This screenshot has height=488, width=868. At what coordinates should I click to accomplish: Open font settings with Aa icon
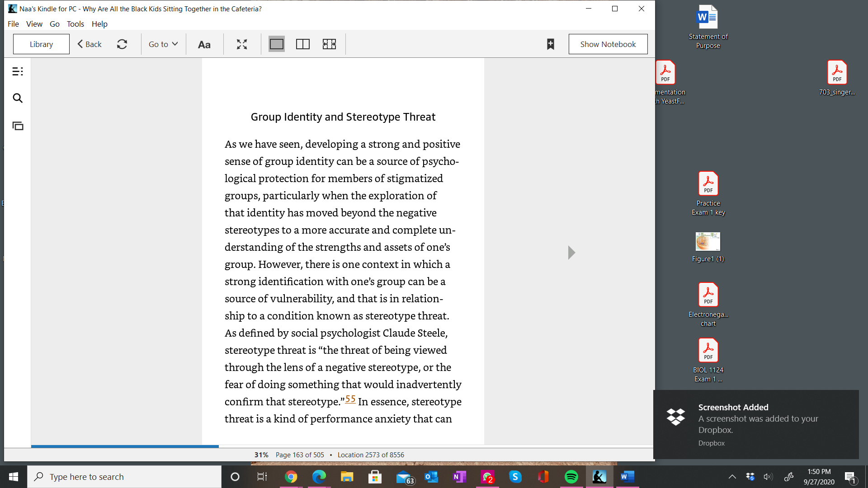(x=204, y=44)
